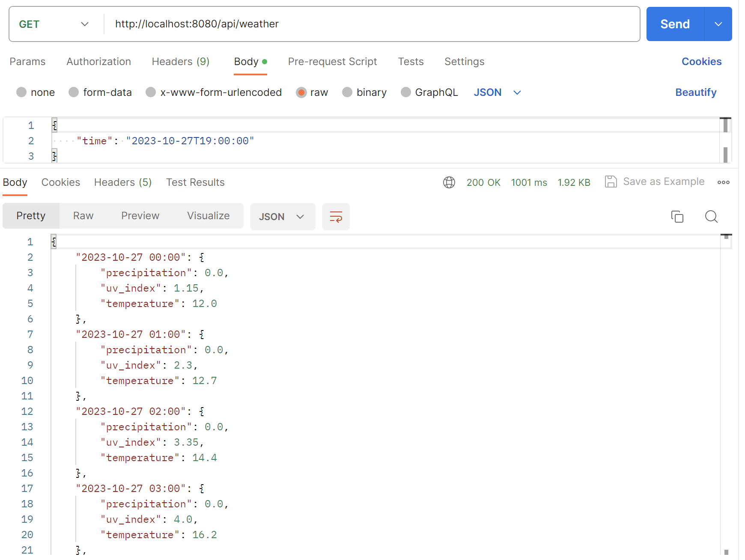Click temperature value 12.7
The image size is (745, 560).
tap(204, 381)
